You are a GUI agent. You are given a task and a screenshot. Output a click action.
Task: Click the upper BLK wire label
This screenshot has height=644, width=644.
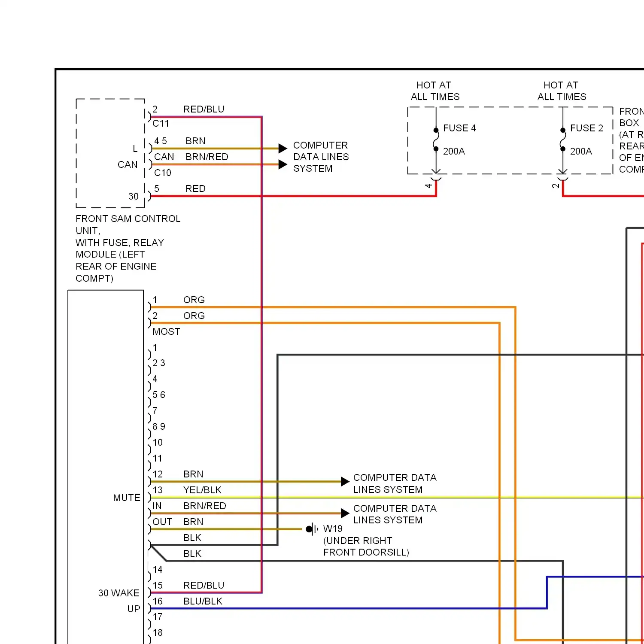point(192,538)
